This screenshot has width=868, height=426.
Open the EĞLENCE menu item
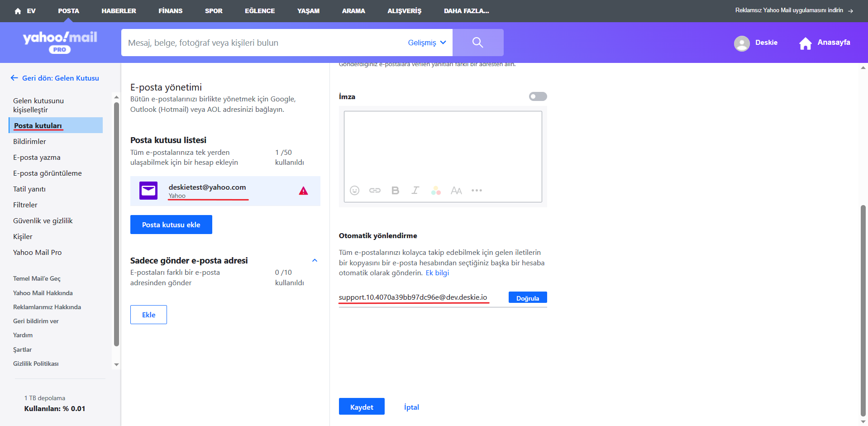(x=260, y=11)
